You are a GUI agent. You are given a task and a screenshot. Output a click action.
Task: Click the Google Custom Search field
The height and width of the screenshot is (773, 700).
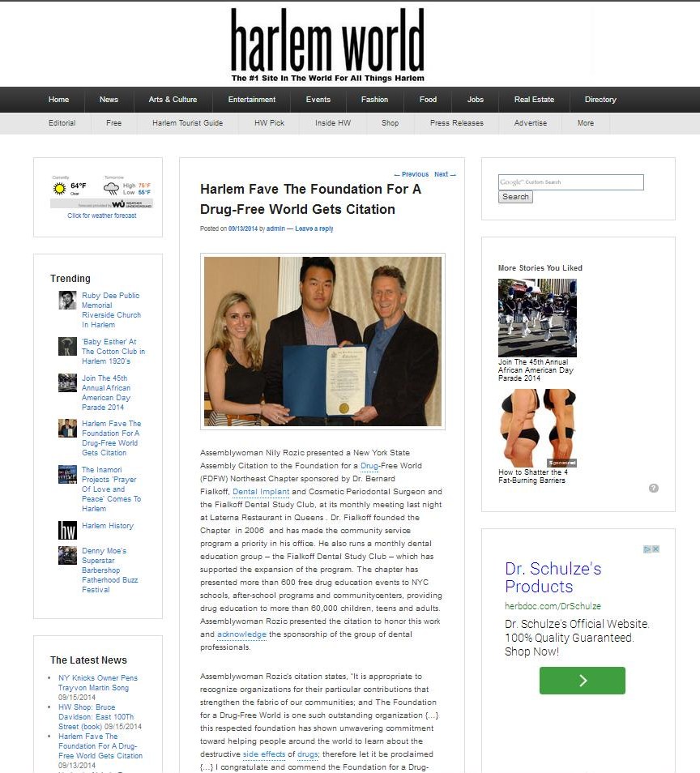tap(571, 182)
